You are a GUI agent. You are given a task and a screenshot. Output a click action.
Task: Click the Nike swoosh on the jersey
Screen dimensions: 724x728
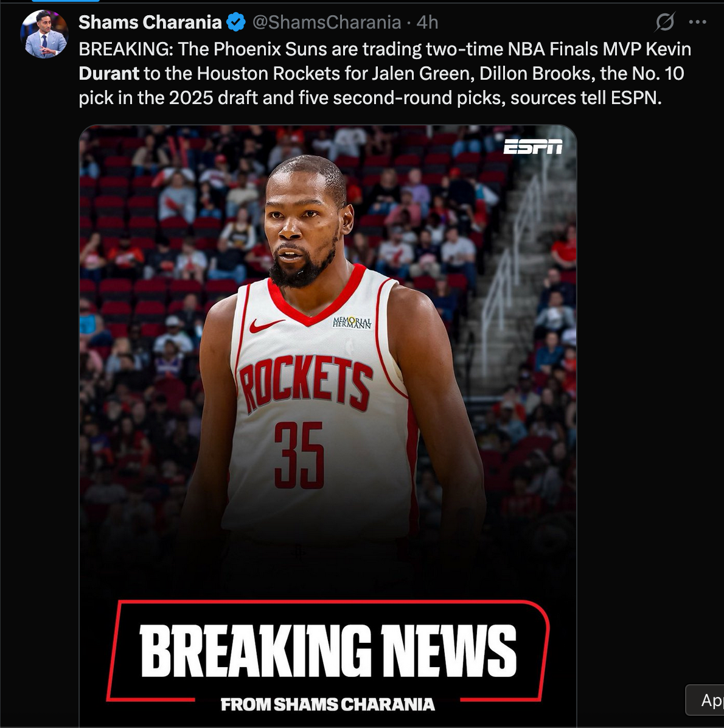click(x=266, y=326)
